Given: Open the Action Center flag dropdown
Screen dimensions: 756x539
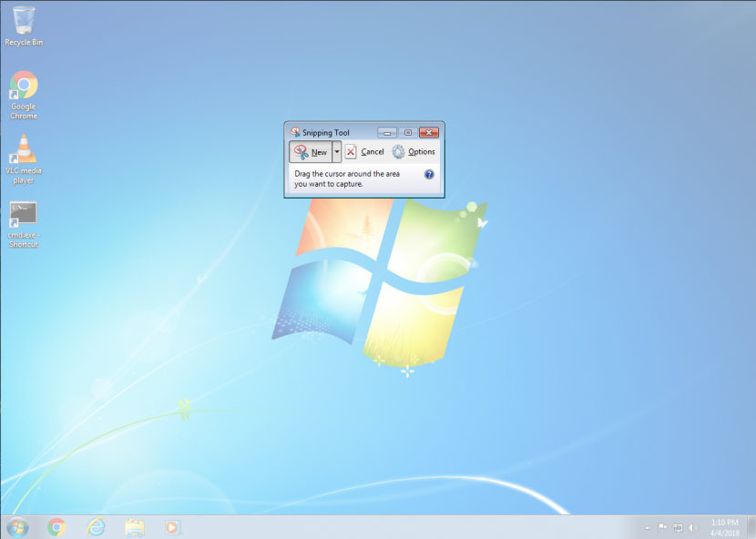Looking at the screenshot, I should click(x=662, y=526).
